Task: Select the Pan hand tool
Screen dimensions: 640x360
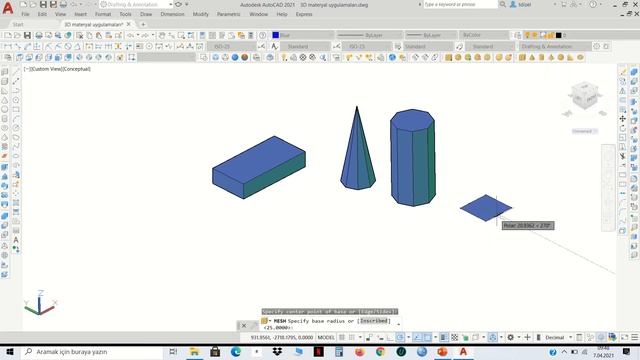Action: pyautogui.click(x=162, y=36)
